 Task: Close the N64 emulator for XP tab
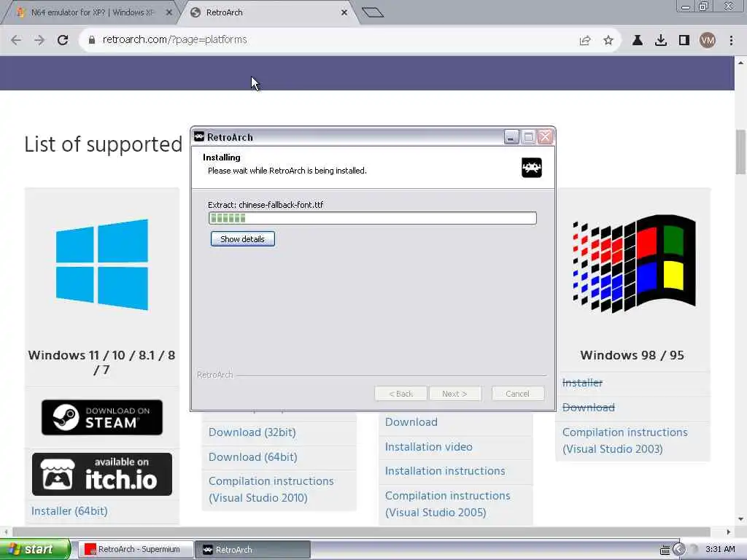(169, 13)
